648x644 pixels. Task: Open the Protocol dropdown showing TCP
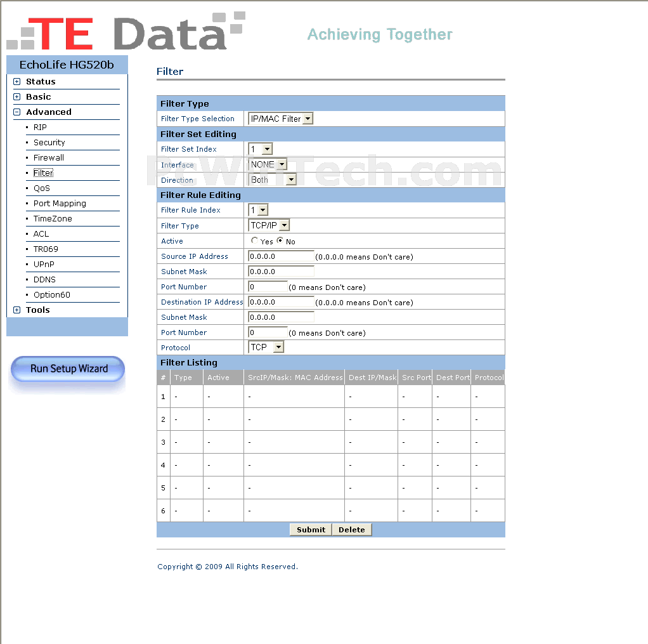click(x=266, y=348)
